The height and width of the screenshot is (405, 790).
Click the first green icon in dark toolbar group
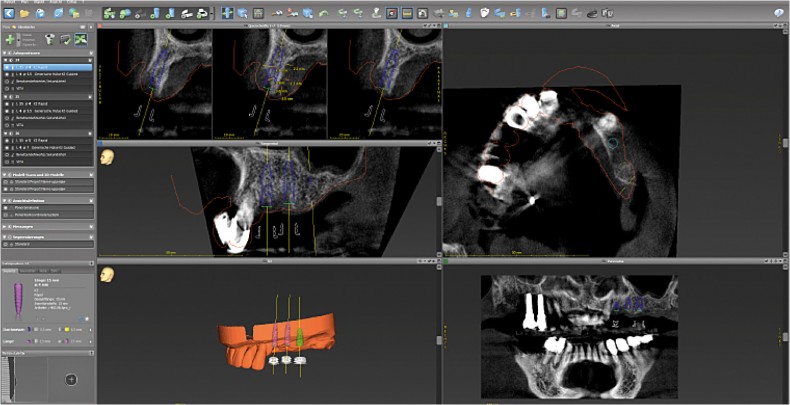tap(109, 13)
